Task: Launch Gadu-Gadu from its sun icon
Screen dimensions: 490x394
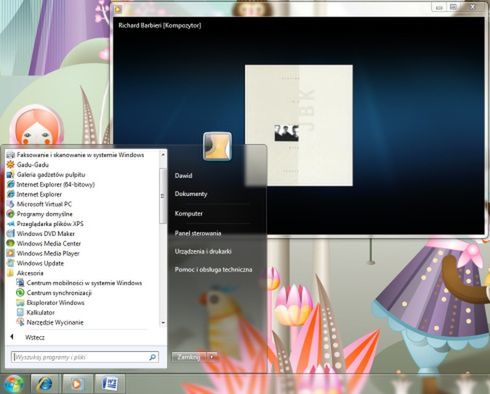Action: tap(11, 165)
